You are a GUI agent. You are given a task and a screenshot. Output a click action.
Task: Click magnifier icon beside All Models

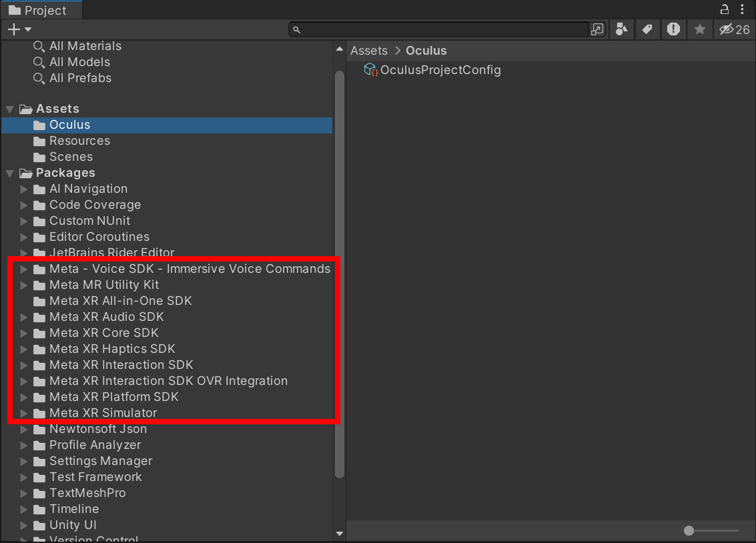(39, 62)
